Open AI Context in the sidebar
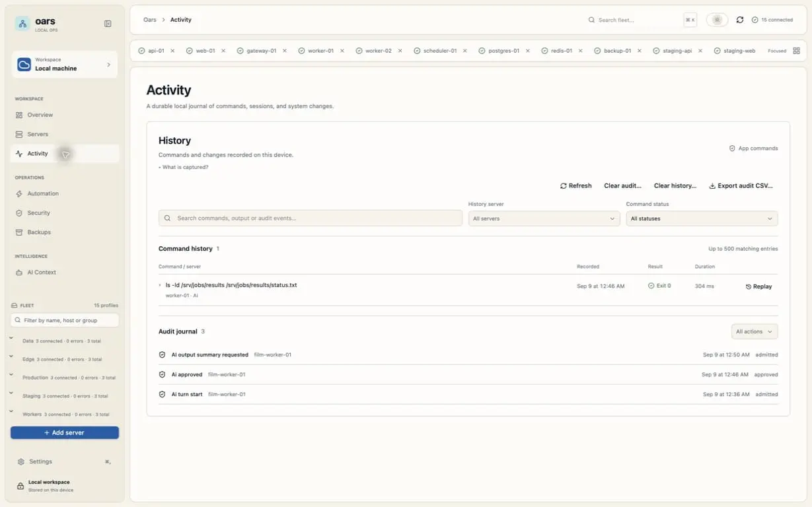Screen dimensions: 812x507 (64, 272)
